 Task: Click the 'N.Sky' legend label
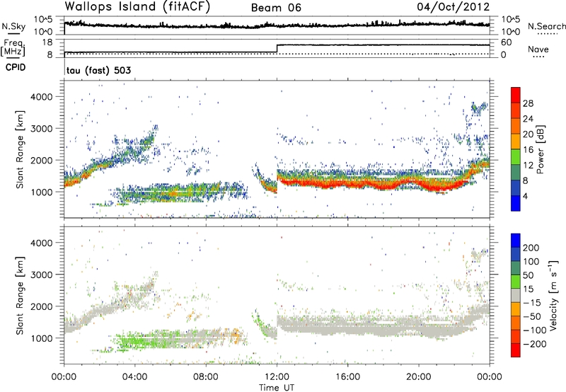point(13,26)
